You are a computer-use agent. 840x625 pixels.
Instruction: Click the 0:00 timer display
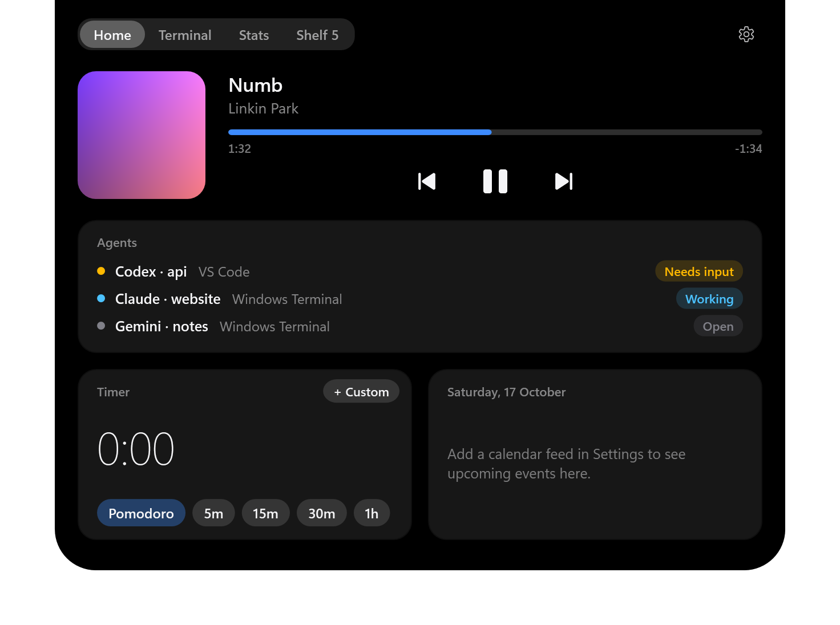click(136, 449)
